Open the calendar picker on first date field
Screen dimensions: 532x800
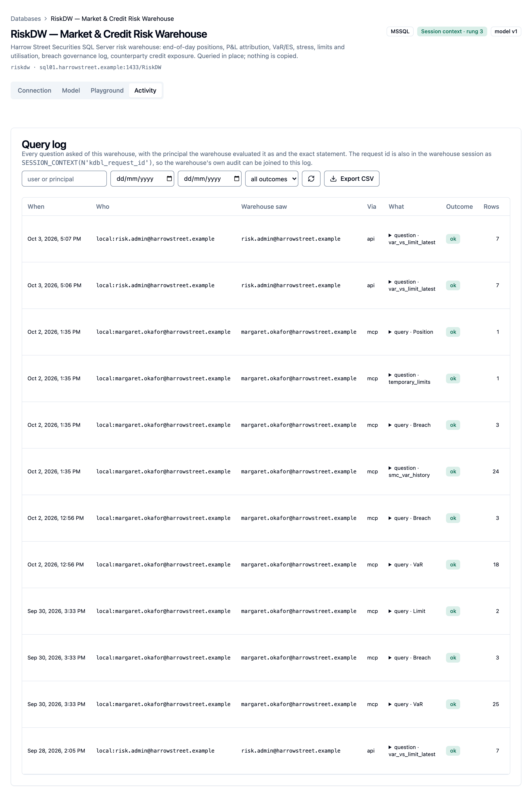tap(169, 179)
